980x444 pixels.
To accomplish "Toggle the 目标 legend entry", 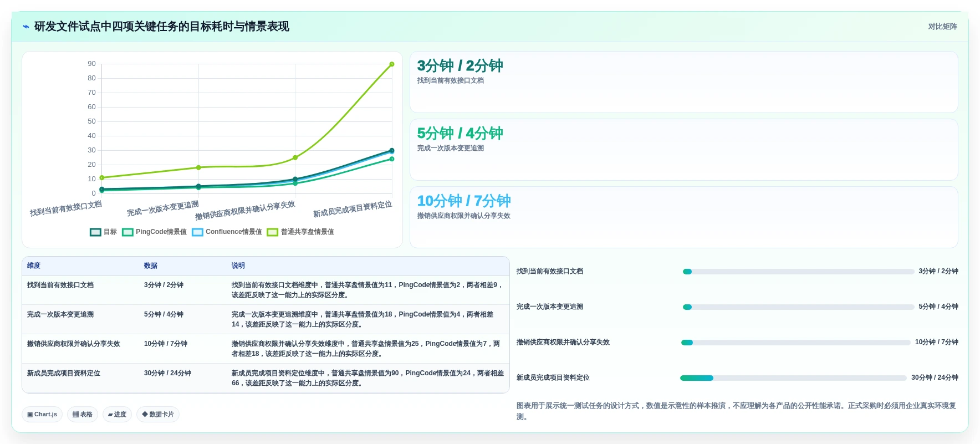I will (104, 232).
